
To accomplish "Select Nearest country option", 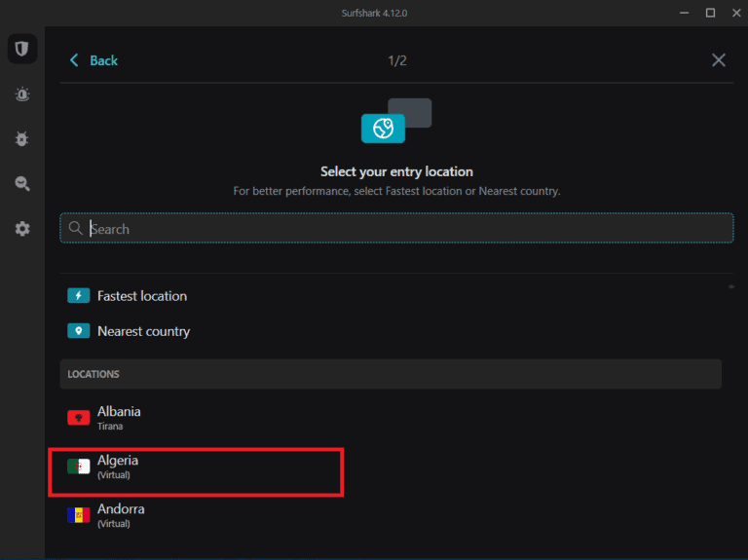I will coord(391,331).
